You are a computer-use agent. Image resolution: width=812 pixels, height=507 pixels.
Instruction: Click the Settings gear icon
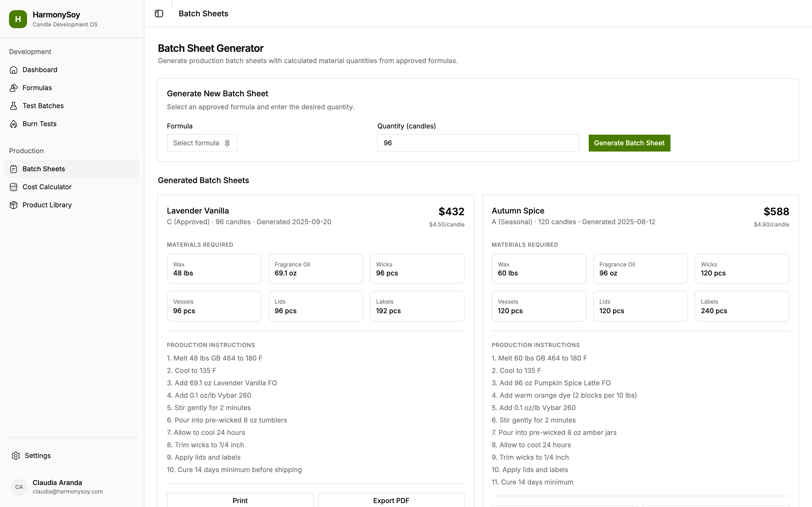[x=16, y=456]
